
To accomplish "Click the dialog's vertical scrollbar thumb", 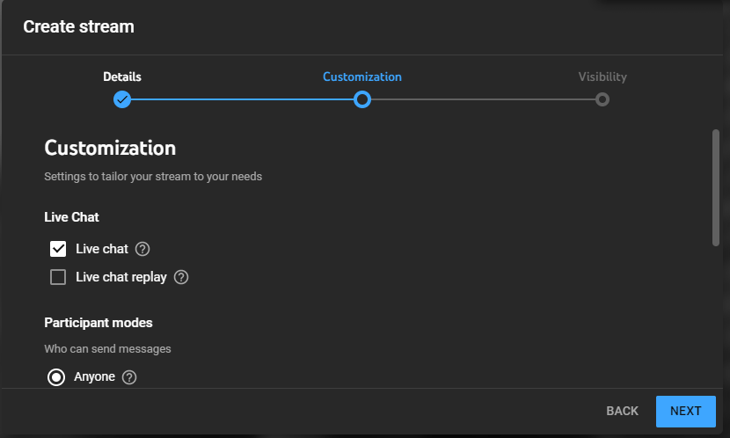I will tap(716, 188).
